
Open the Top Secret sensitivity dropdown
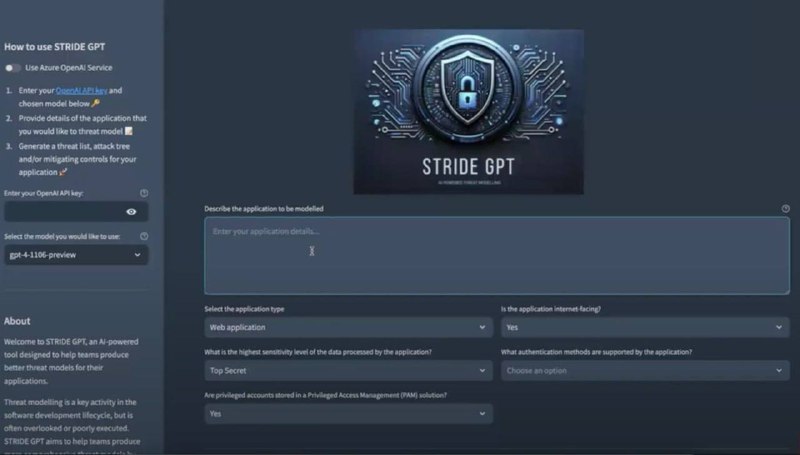pyautogui.click(x=348, y=370)
